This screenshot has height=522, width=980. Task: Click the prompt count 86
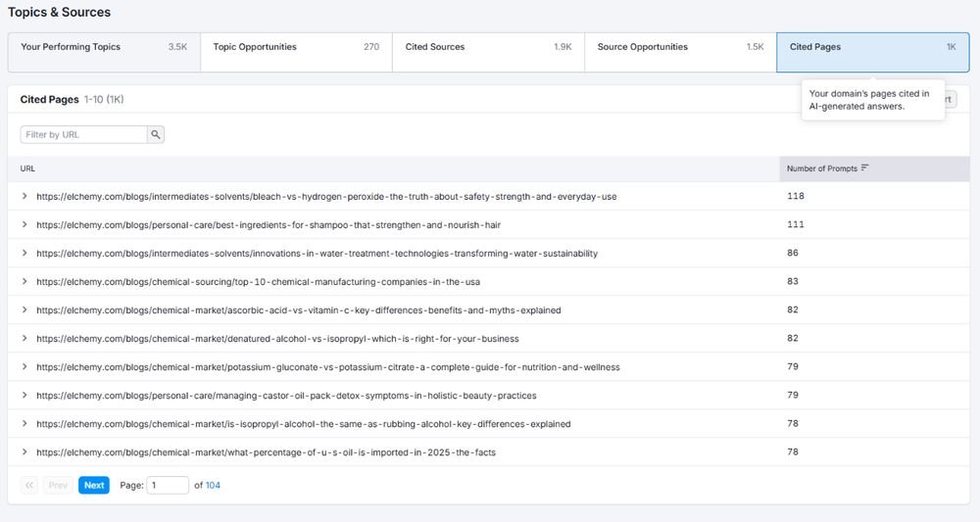[x=793, y=253]
